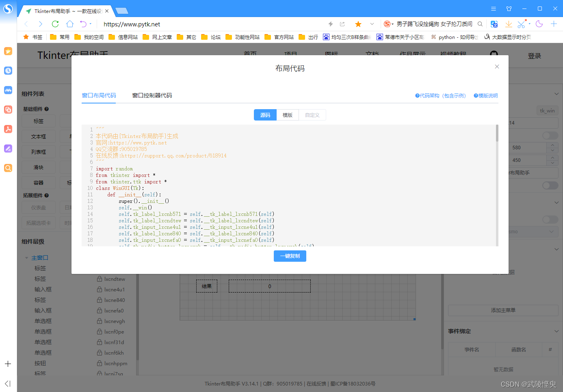The width and height of the screenshot is (563, 392).
Task: Click the sidebar history clock icon
Action: 8,71
